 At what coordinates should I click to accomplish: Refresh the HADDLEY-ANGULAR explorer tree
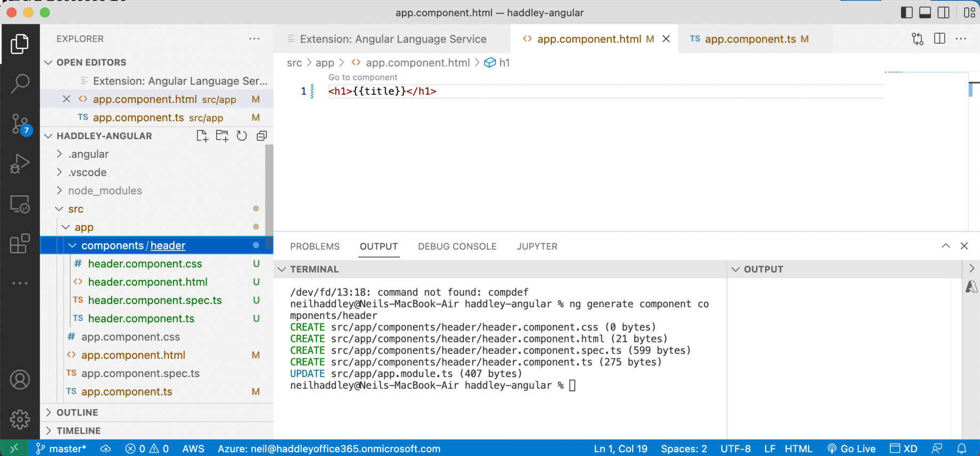point(242,136)
